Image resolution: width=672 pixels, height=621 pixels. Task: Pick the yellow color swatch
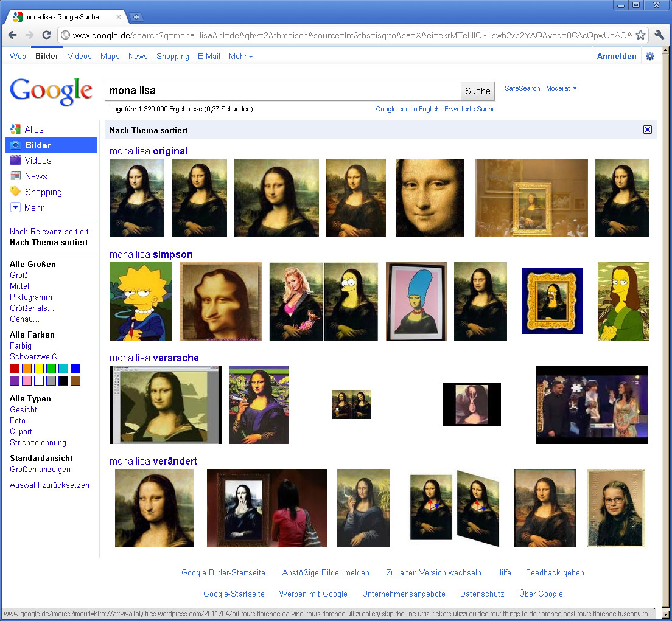[x=39, y=369]
